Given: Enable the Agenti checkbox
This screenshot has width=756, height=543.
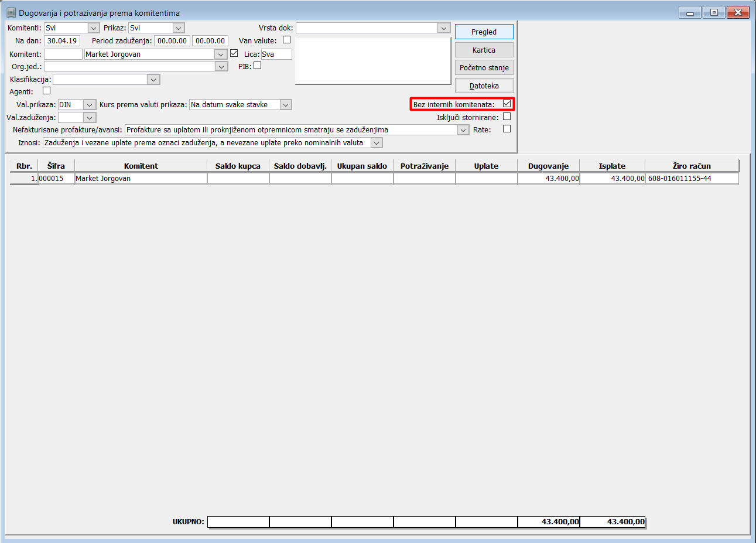Looking at the screenshot, I should [x=47, y=91].
